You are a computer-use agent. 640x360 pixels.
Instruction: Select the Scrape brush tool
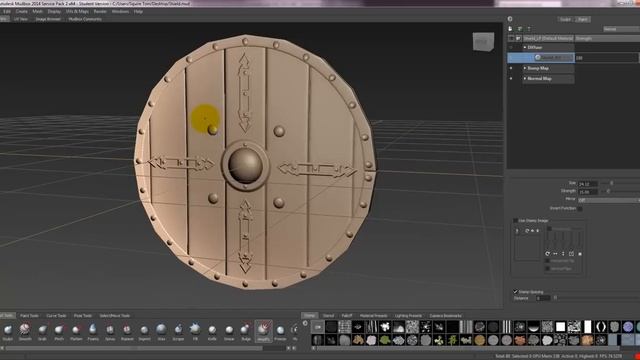tap(178, 330)
